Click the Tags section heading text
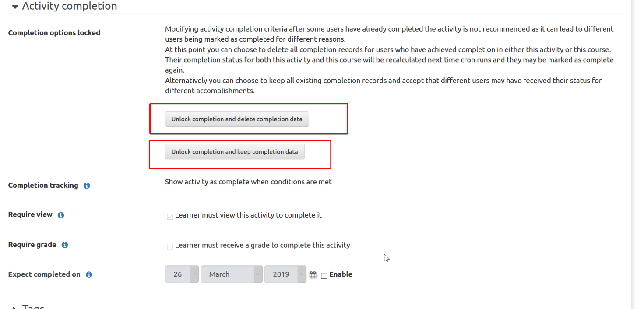 pyautogui.click(x=33, y=307)
